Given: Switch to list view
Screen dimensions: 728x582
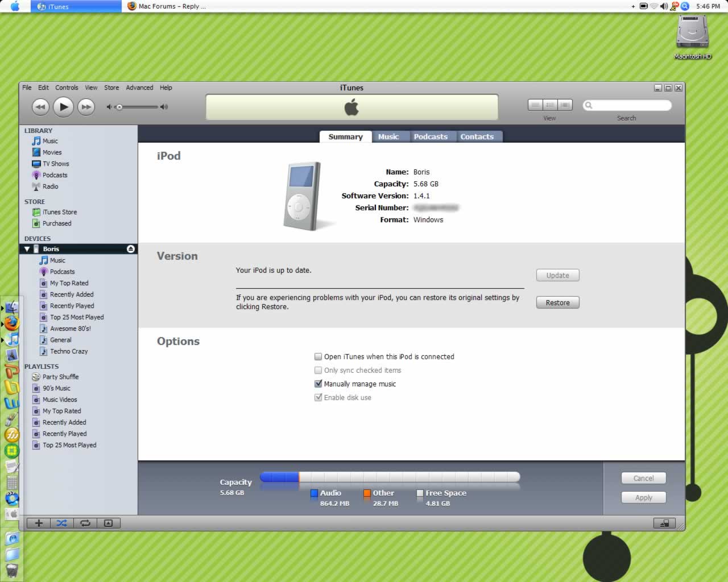Looking at the screenshot, I should 535,105.
